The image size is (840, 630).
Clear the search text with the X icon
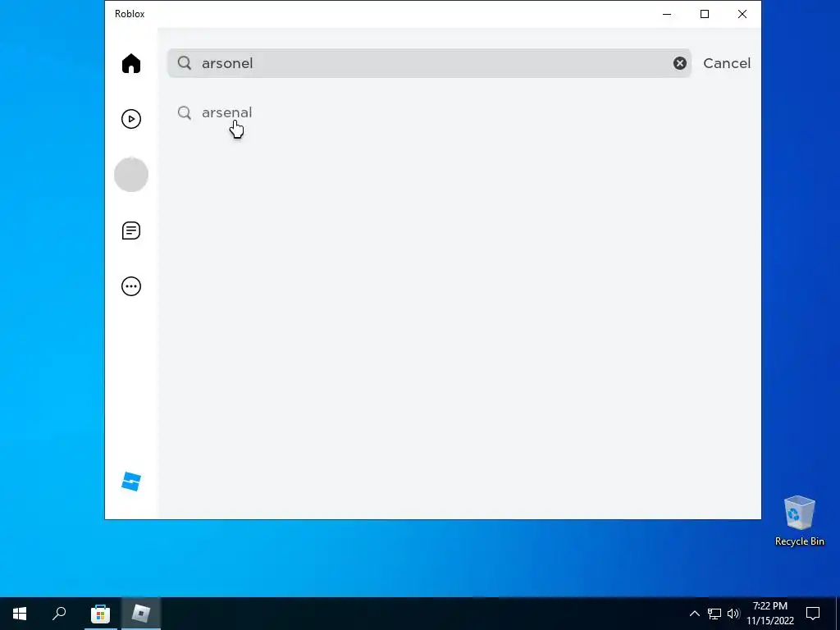(x=680, y=63)
